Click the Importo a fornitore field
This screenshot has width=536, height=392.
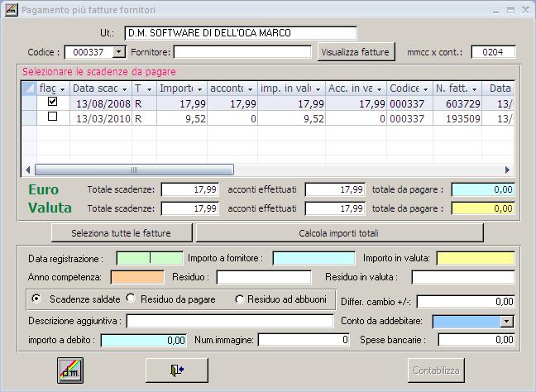point(313,258)
